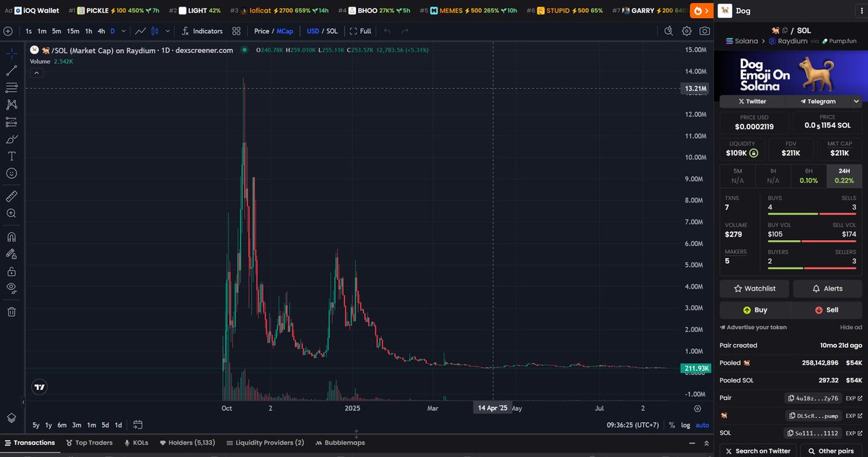Select the trend line drawing tool

(x=12, y=69)
